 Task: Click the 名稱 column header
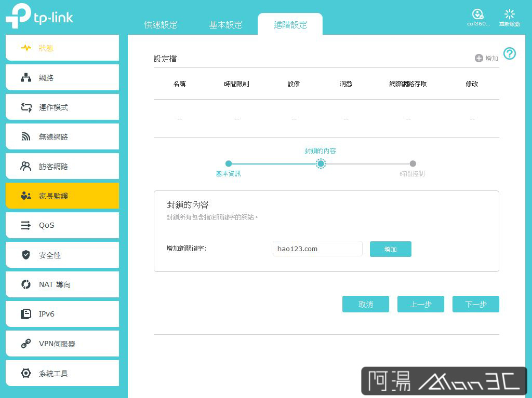tap(179, 84)
